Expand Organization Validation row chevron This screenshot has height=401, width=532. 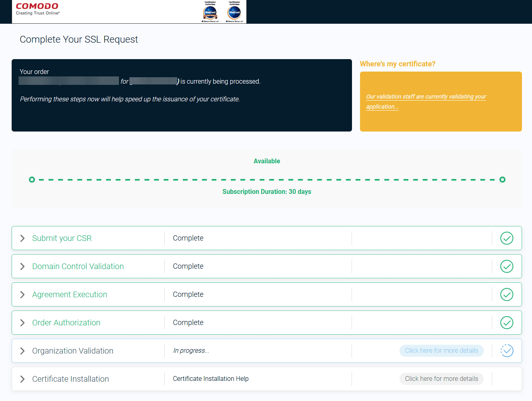coord(23,351)
